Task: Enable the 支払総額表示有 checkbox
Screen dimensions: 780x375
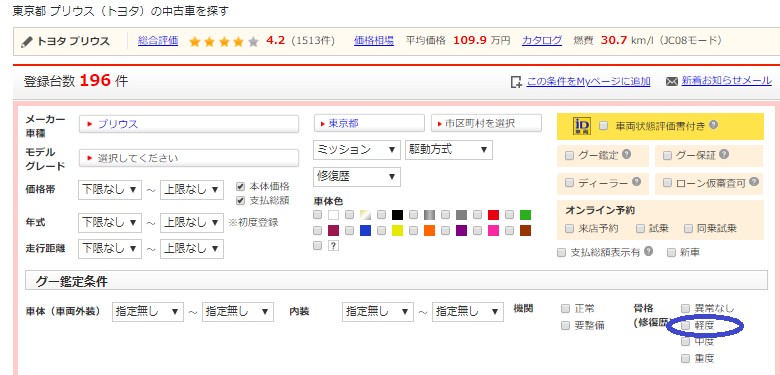Action: click(x=562, y=253)
